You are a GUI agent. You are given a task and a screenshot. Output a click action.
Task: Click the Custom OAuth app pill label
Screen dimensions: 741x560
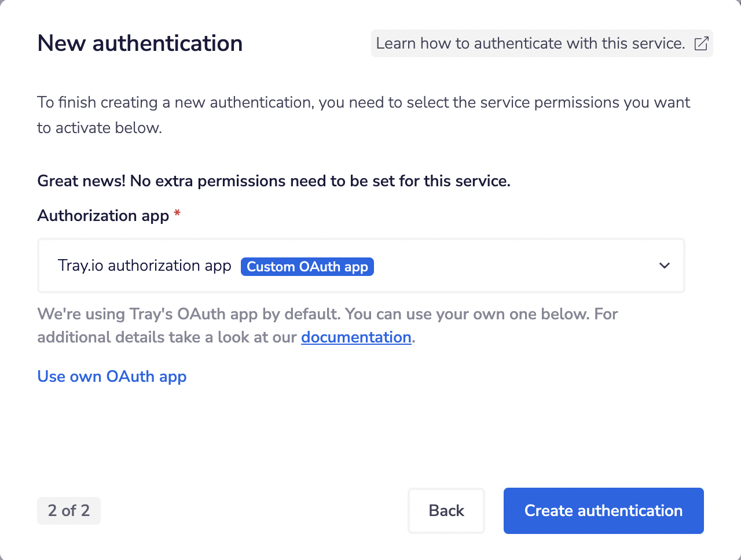click(307, 266)
